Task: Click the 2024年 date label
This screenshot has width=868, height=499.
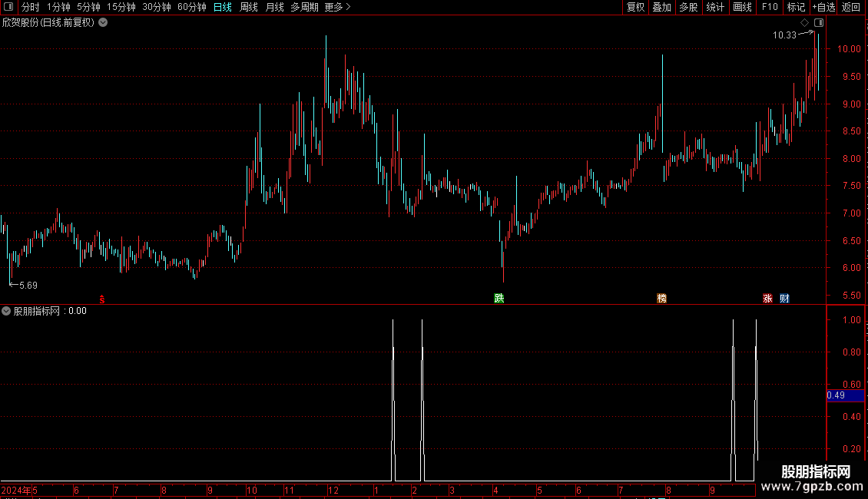Action: pos(16,490)
